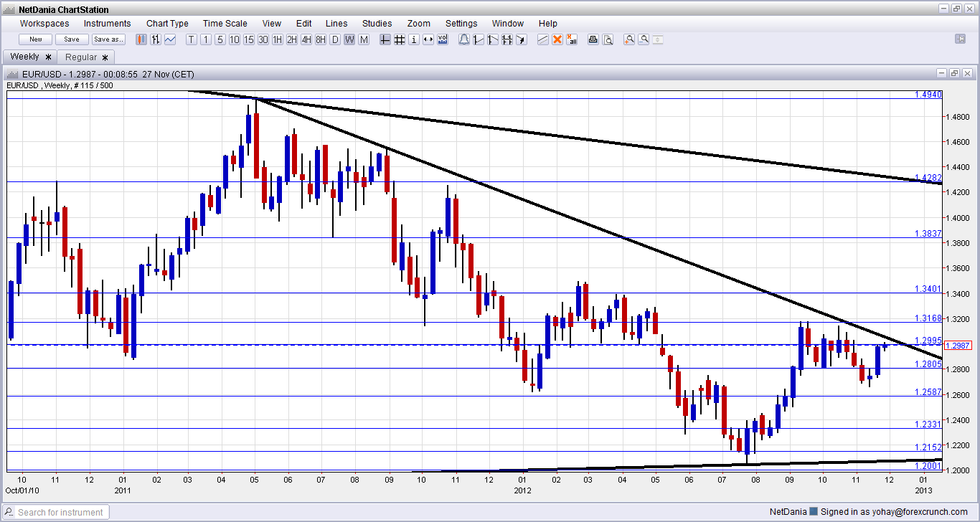Delete all drawn lines with the X-all icon
This screenshot has height=522, width=980.
point(573,39)
